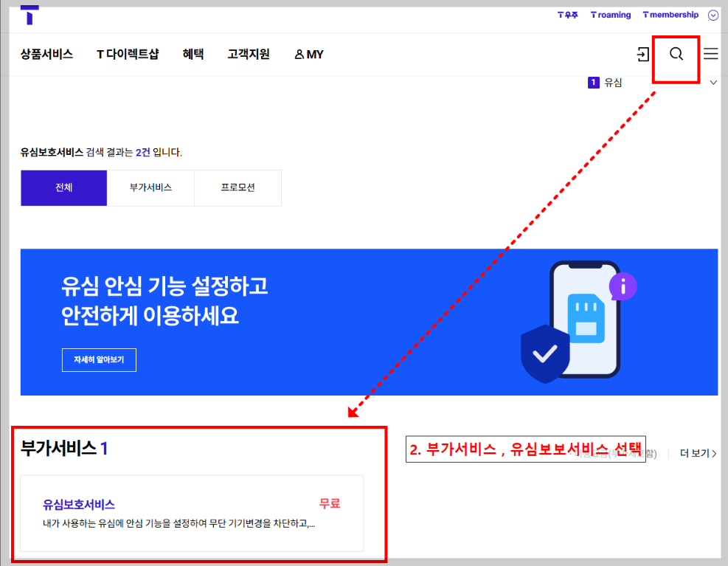This screenshot has width=728, height=566.
Task: Click the login arrow icon
Action: (642, 55)
